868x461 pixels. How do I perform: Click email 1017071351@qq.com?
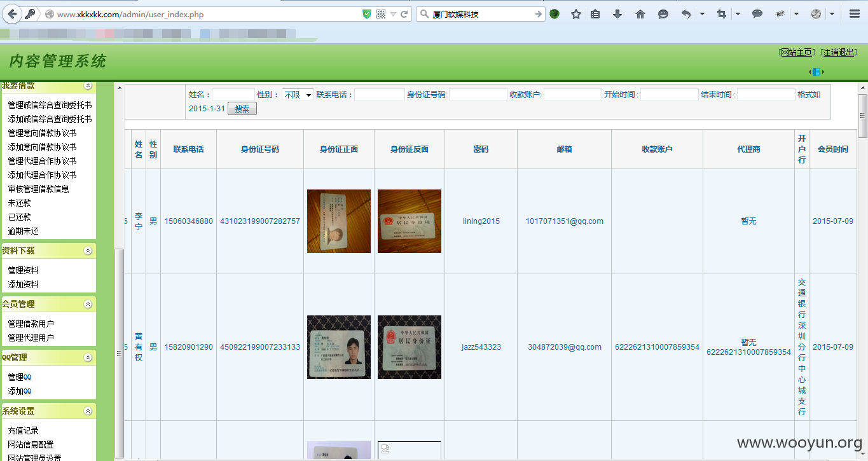pos(564,221)
